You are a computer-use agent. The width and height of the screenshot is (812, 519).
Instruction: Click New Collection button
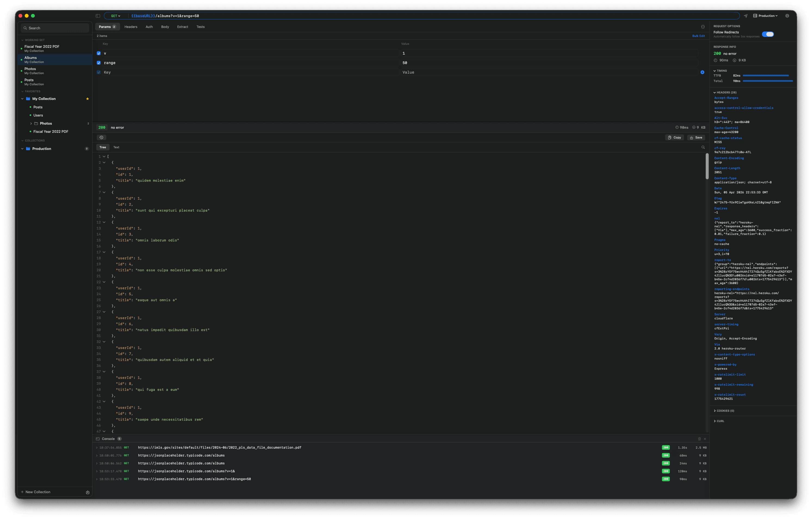(35, 492)
